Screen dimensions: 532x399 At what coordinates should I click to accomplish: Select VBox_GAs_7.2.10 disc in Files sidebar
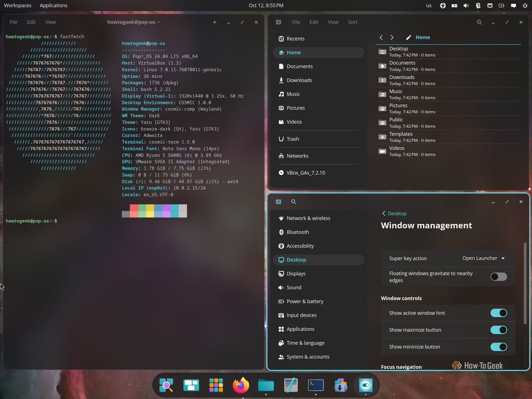click(319, 173)
